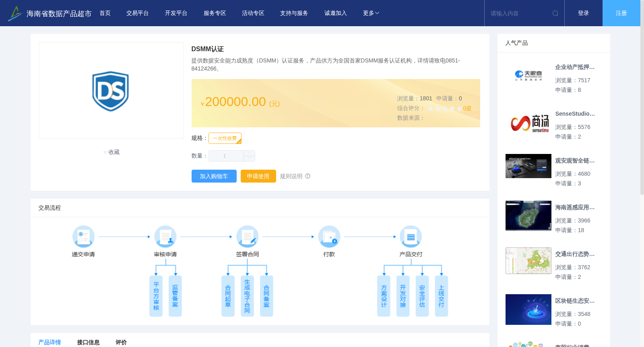Image resolution: width=644 pixels, height=347 pixels.
Task: Open the 交易平台 nav item
Action: 138,13
